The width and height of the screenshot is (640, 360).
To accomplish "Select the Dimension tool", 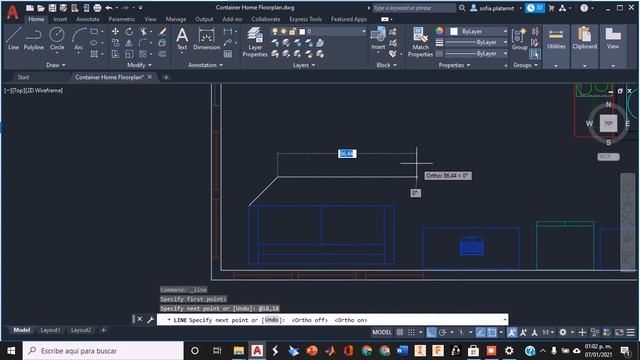I will [207, 39].
